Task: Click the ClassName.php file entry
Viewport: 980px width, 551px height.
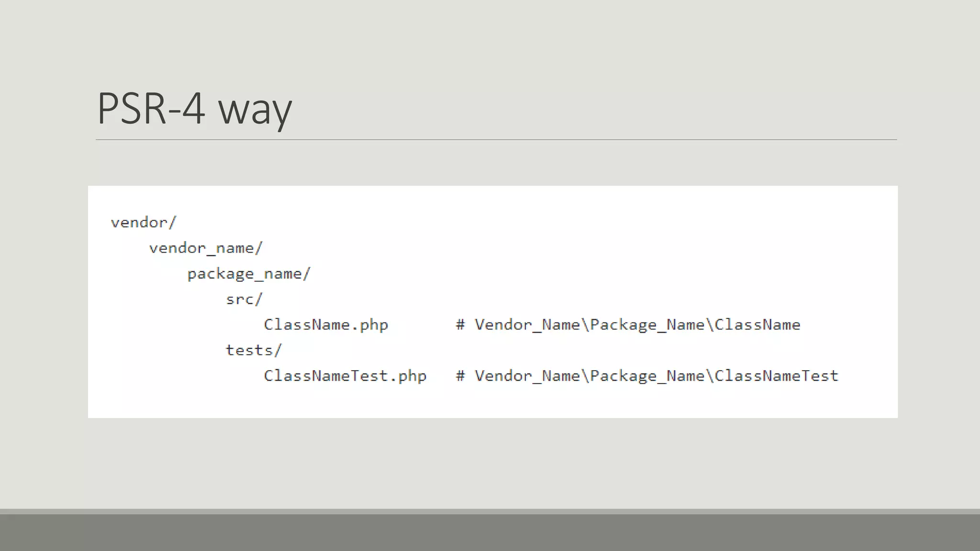Action: coord(326,325)
